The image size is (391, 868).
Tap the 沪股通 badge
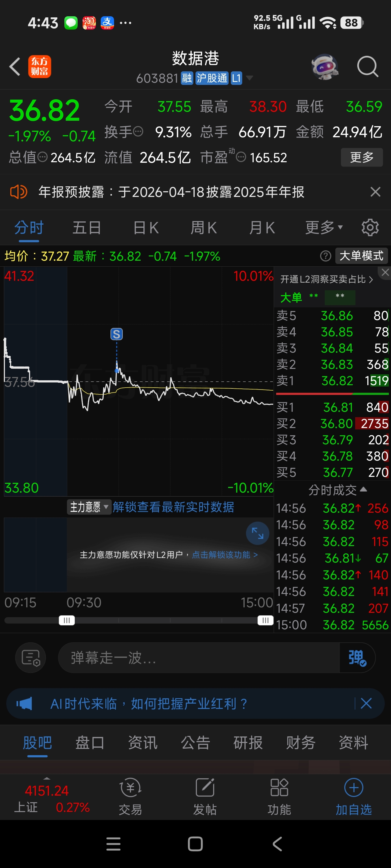212,78
